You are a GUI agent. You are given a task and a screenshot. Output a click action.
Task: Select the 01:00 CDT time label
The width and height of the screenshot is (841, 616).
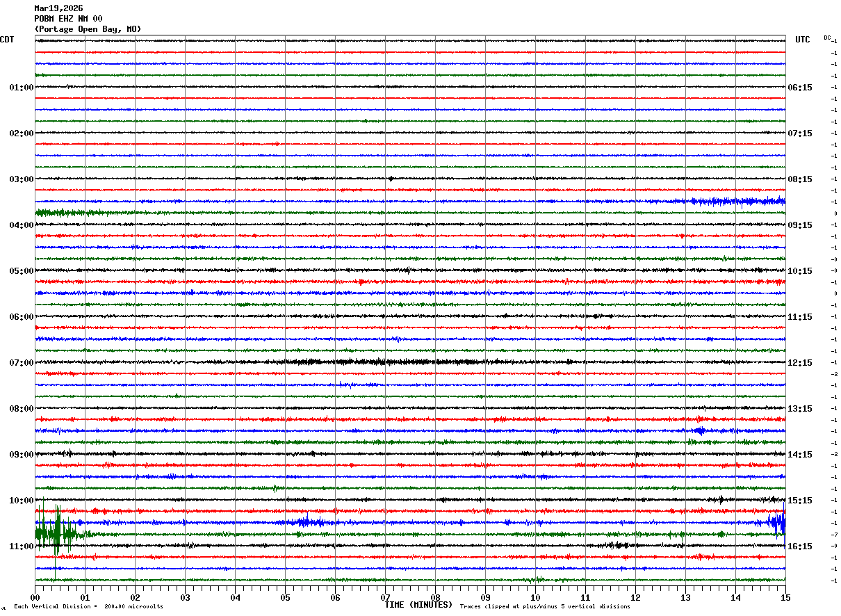click(22, 88)
